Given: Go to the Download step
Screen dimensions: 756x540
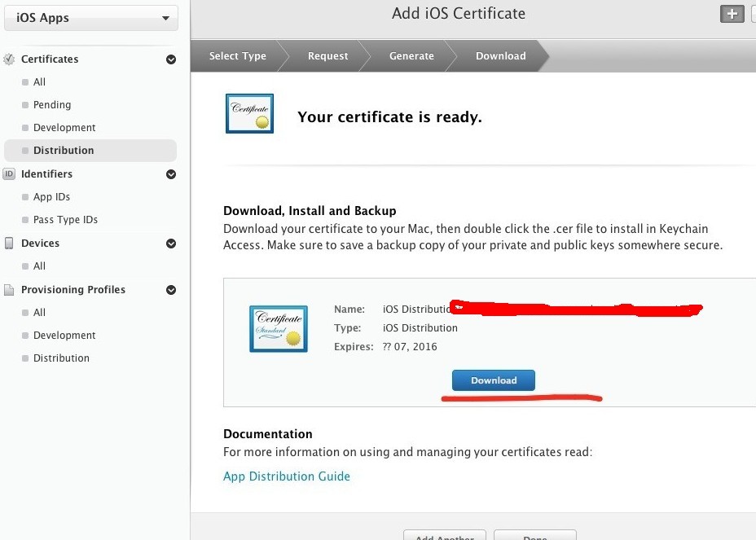Looking at the screenshot, I should pos(501,56).
